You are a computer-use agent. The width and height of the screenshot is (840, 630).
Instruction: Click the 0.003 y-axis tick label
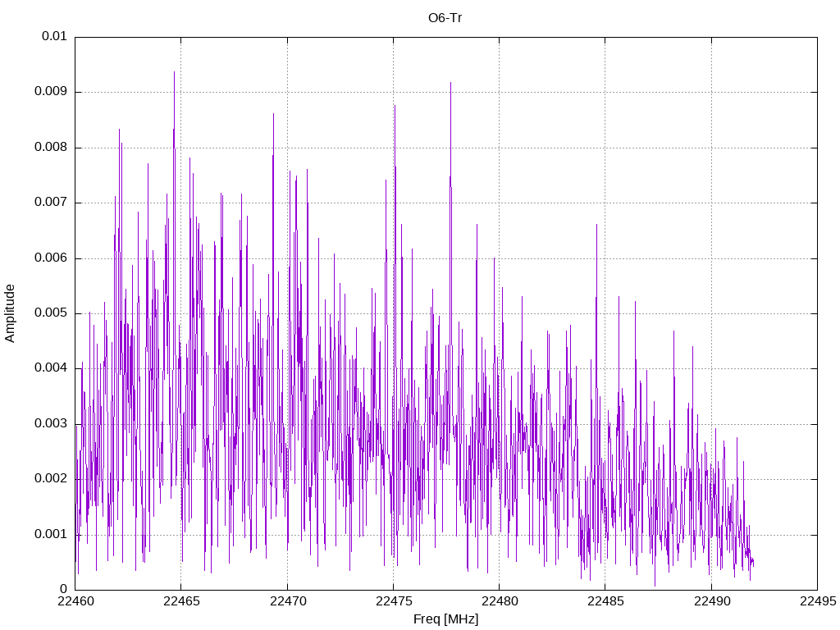[x=51, y=424]
